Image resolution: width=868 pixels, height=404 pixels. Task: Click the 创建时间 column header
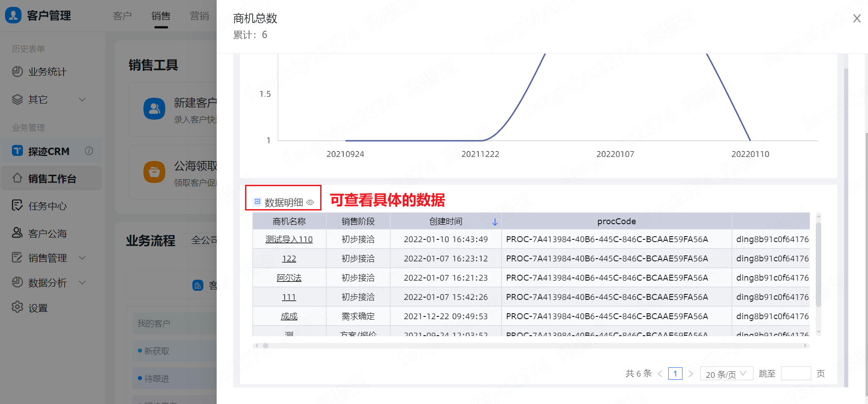click(446, 221)
